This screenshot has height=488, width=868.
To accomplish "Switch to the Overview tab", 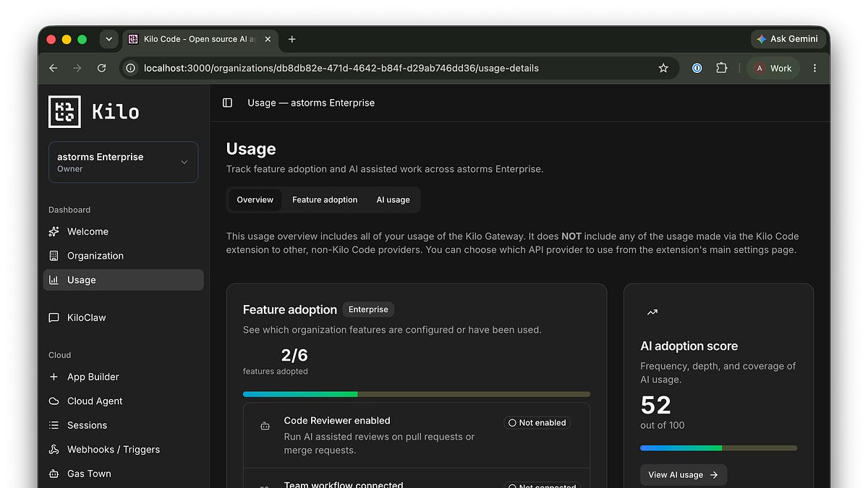I will 255,200.
